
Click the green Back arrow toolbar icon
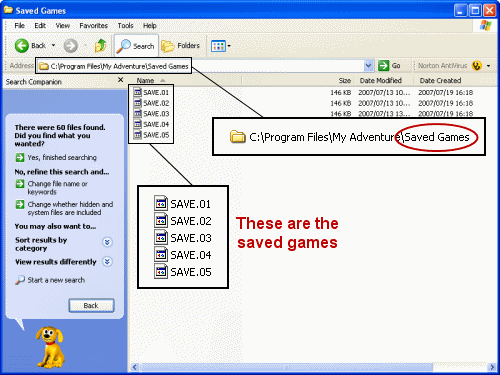tap(22, 46)
